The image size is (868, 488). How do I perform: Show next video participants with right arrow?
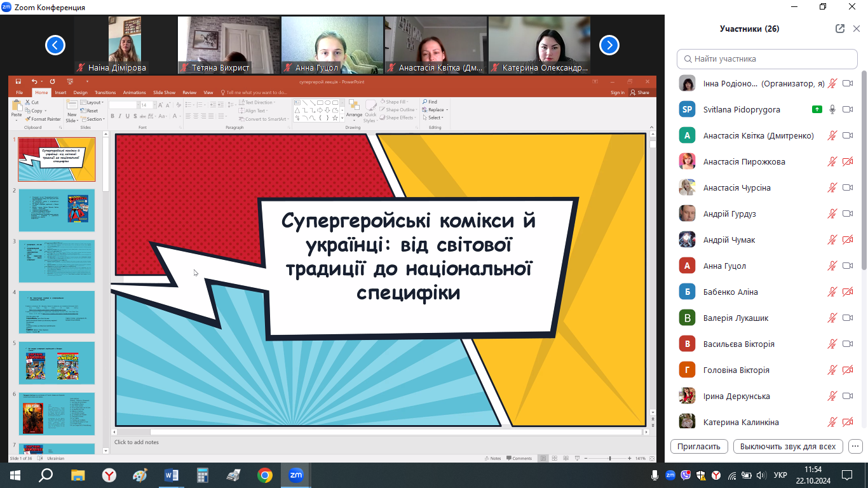coord(609,45)
